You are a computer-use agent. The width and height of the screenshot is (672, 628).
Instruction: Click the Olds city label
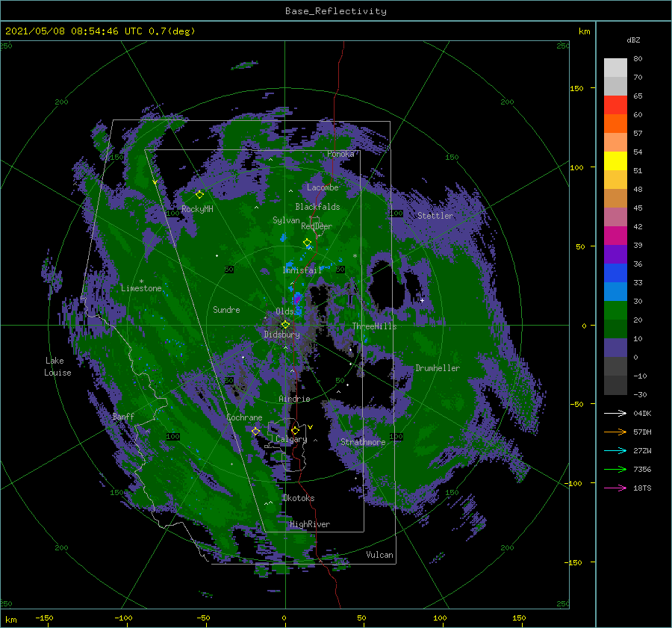pyautogui.click(x=284, y=311)
